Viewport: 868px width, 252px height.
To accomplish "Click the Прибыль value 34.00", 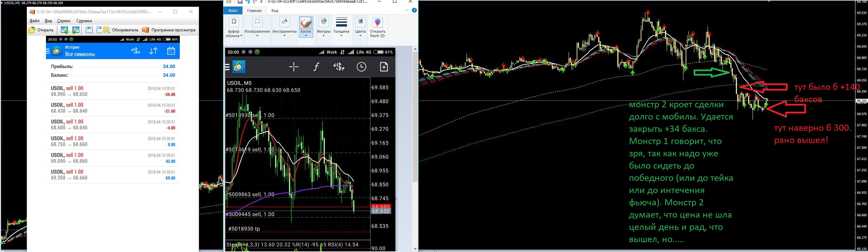I will click(169, 67).
